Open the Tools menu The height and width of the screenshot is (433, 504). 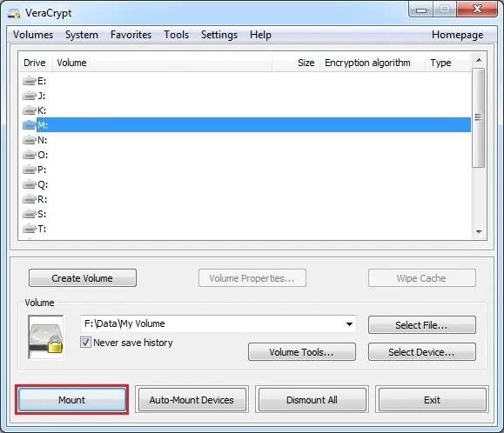pos(176,35)
